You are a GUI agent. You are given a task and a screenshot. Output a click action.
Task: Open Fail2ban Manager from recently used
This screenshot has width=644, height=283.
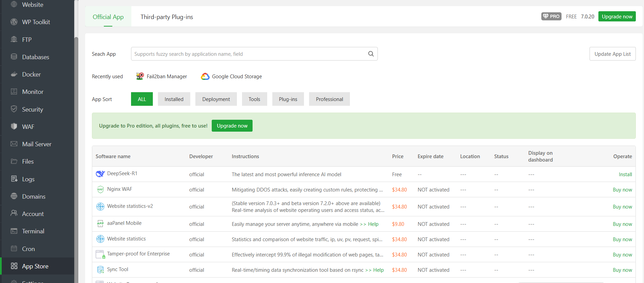161,76
